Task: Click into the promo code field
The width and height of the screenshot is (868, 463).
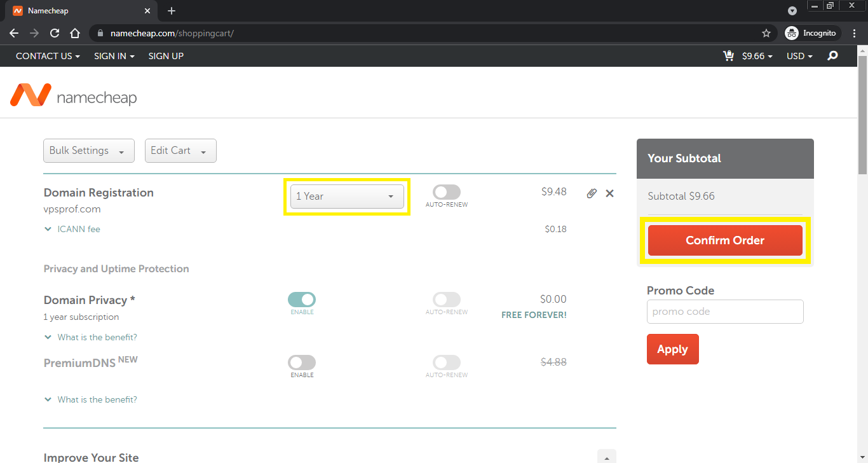Action: [725, 312]
